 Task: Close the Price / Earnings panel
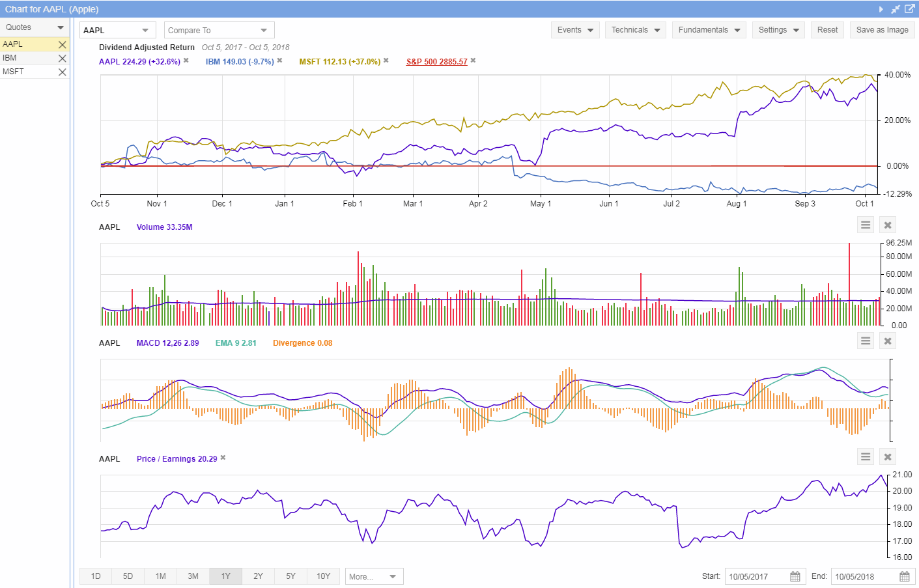pyautogui.click(x=888, y=456)
